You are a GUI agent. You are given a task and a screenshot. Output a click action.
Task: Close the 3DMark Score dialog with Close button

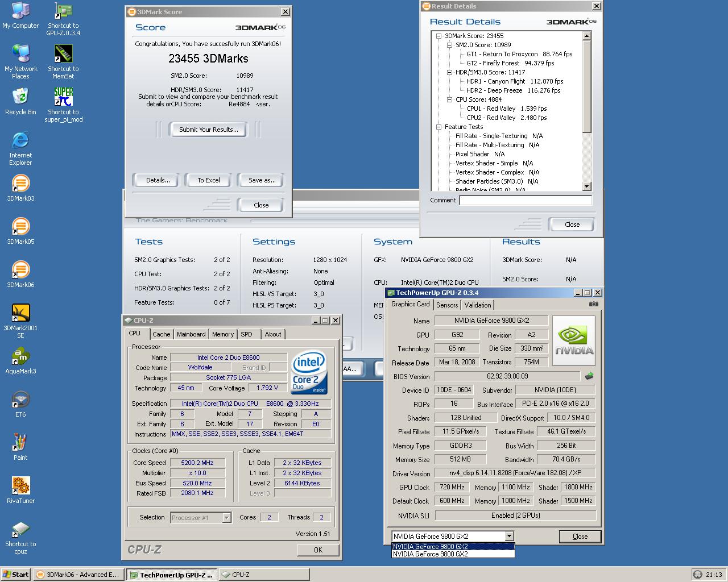tap(261, 205)
